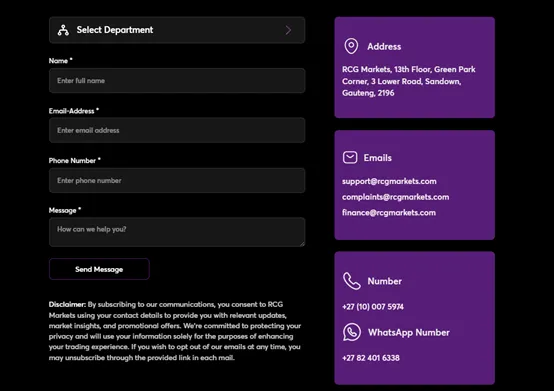Screen dimensions: 554x391
Task: Click the WhatsApp logo icon
Action: coord(352,332)
